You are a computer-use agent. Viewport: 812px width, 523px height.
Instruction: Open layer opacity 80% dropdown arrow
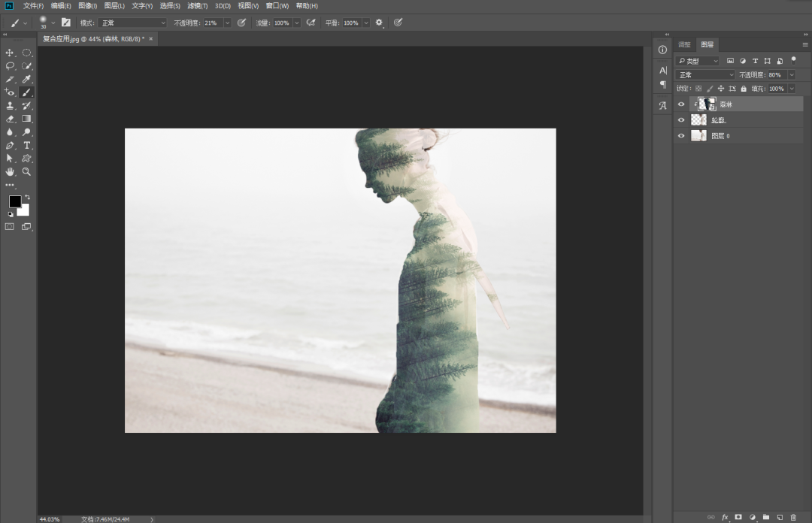pos(791,75)
